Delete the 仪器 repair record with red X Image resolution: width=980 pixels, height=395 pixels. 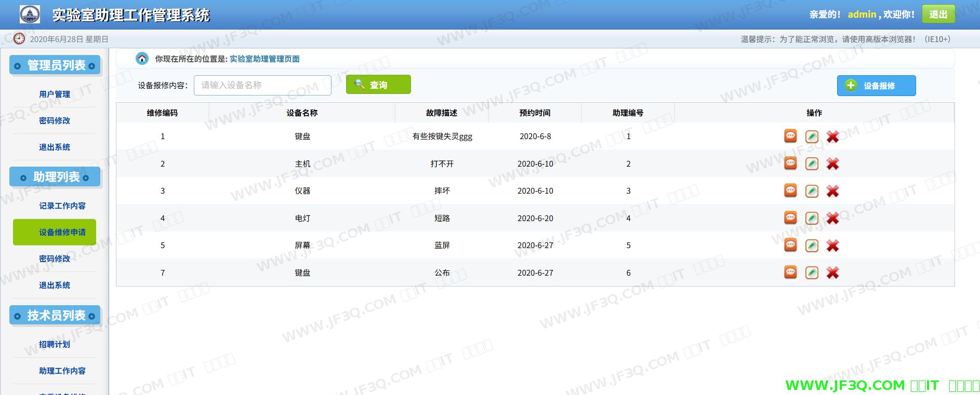tap(833, 192)
